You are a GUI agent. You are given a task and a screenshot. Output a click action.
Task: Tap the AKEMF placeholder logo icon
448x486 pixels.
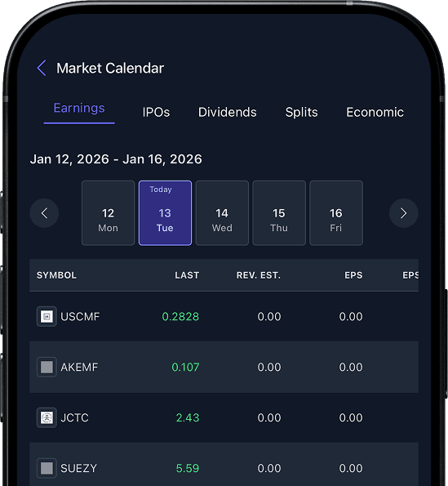pos(47,367)
